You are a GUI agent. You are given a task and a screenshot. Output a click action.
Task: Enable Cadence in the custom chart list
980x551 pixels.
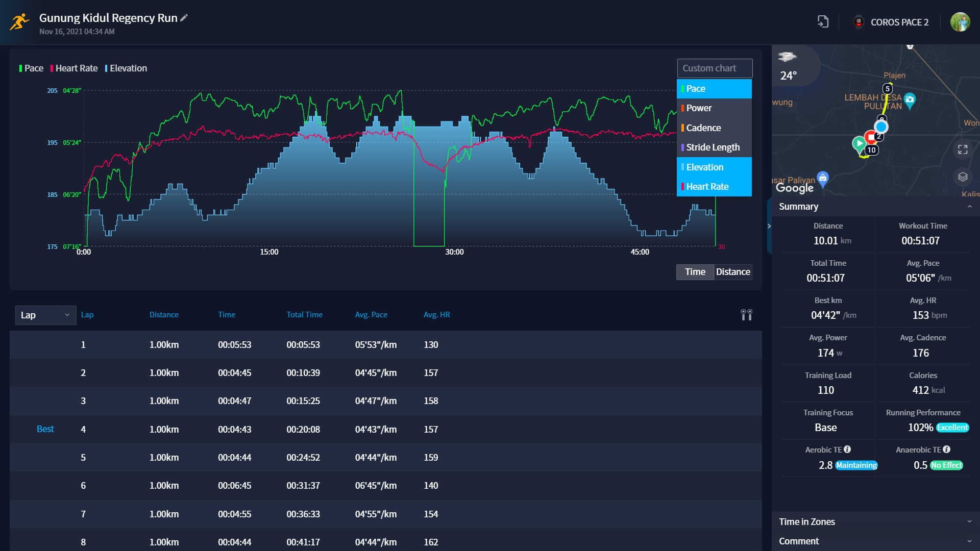pos(714,128)
